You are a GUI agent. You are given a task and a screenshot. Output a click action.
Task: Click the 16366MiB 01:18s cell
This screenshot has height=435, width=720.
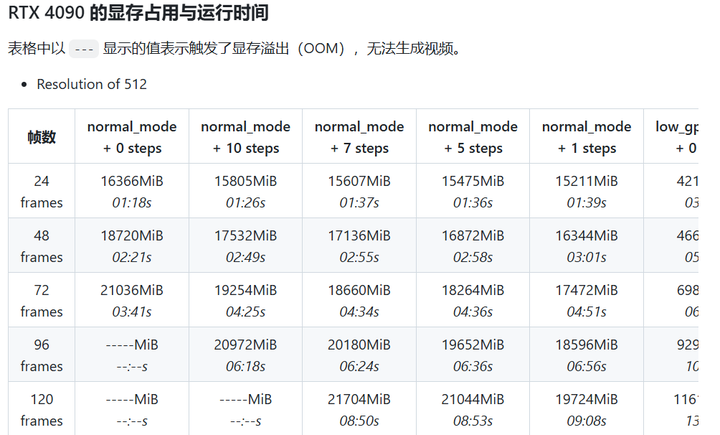(x=132, y=191)
